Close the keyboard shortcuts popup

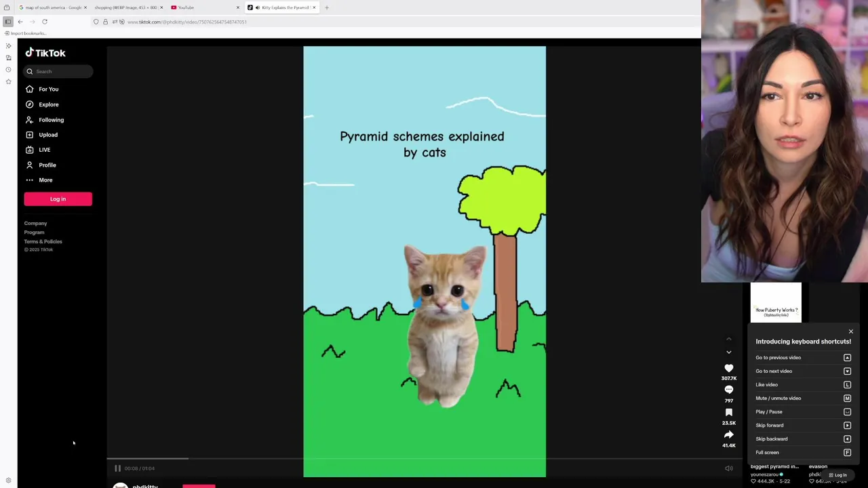(x=851, y=331)
